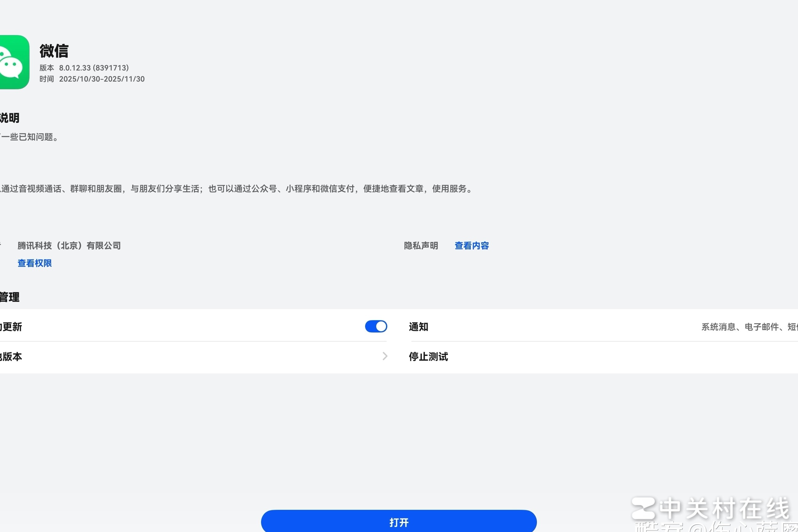The image size is (798, 532).
Task: Click the 更新 row label
Action: tap(11, 327)
